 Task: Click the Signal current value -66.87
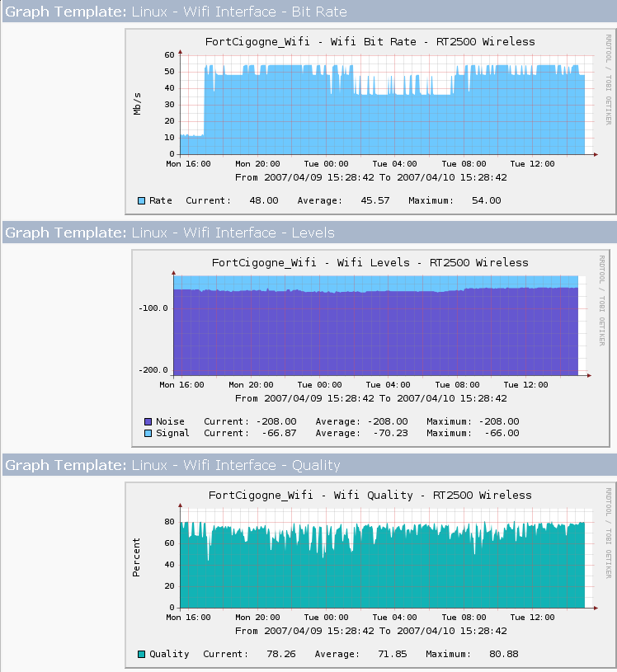279,433
